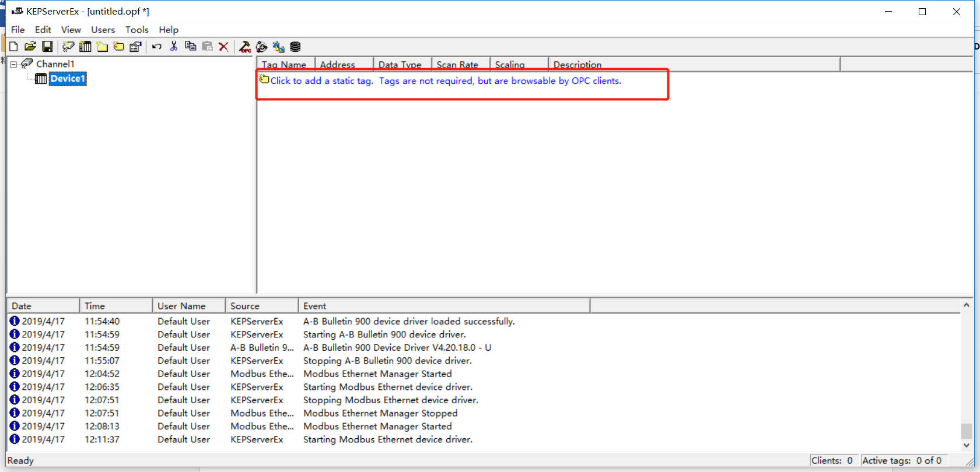Click 'A-B Bulletin 9...' source cell
Viewport: 980px width, 472px height.
click(x=262, y=347)
